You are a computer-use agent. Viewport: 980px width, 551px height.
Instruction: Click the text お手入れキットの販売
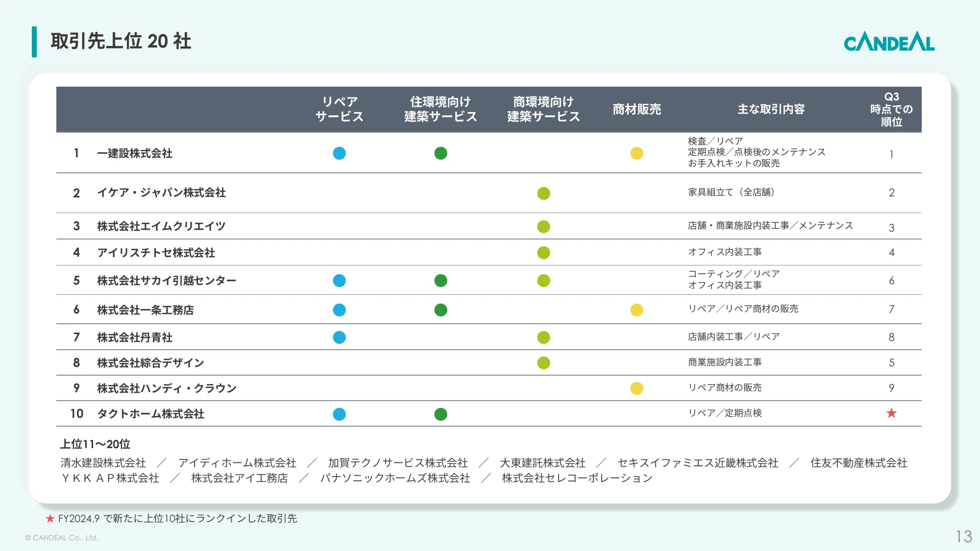[x=734, y=163]
